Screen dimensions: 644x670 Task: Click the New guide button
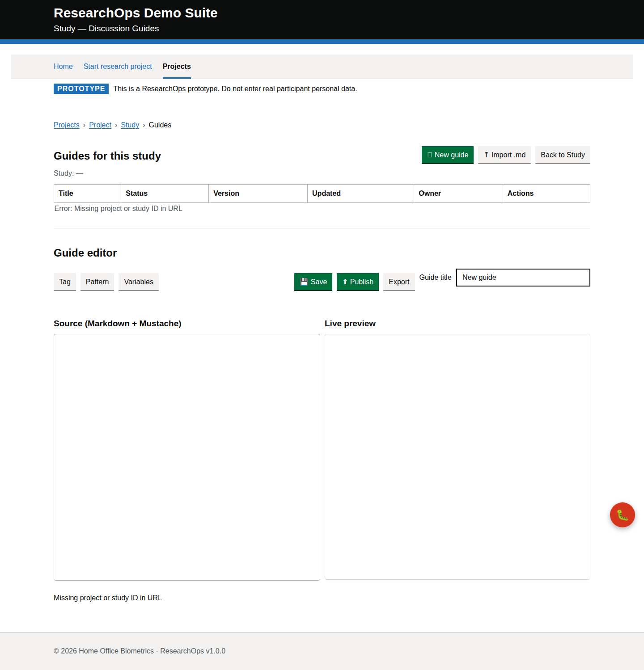coord(447,155)
